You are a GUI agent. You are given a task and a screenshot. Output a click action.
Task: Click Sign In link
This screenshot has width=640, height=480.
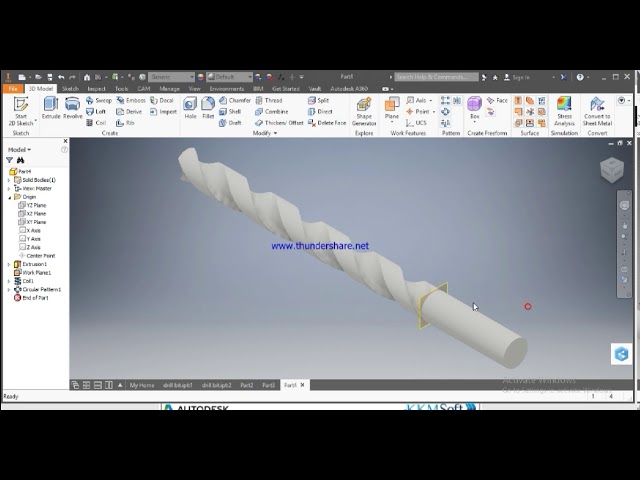[517, 77]
